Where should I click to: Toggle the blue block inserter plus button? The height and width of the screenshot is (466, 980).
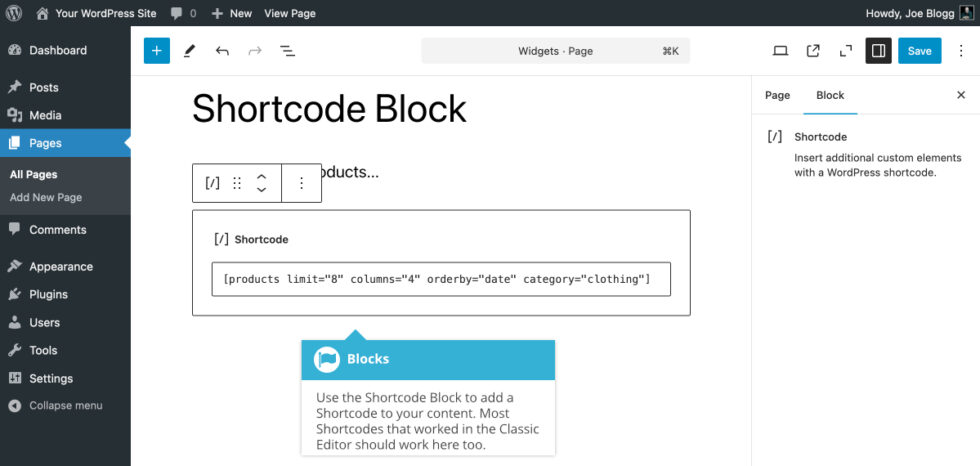click(x=157, y=51)
